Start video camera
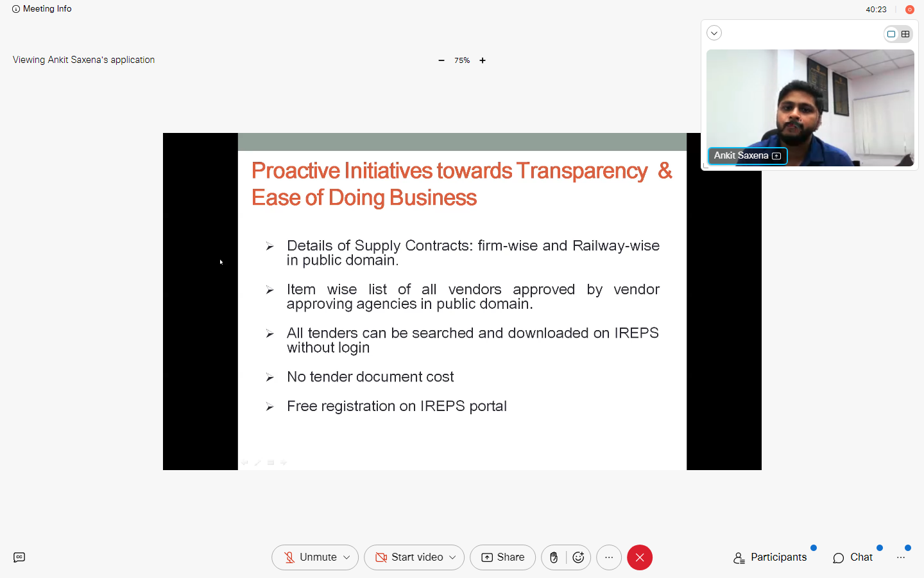Image resolution: width=924 pixels, height=578 pixels. click(x=409, y=557)
